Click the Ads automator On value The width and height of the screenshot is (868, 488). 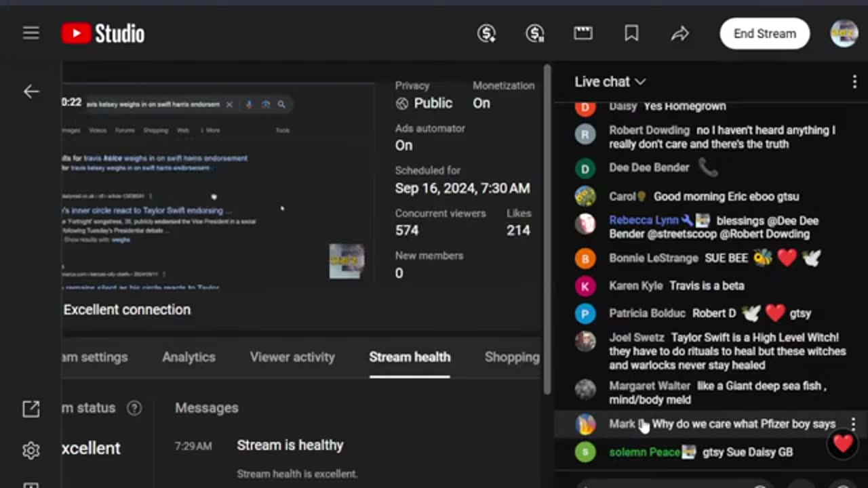point(403,145)
